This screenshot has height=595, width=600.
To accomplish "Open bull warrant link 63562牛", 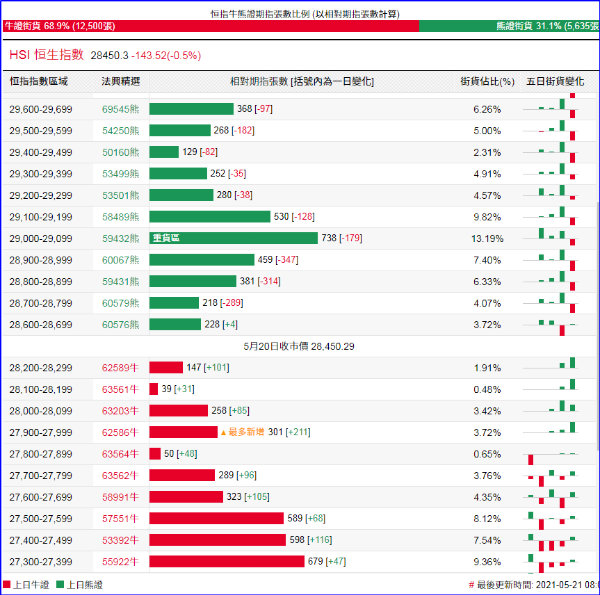I will (x=120, y=476).
